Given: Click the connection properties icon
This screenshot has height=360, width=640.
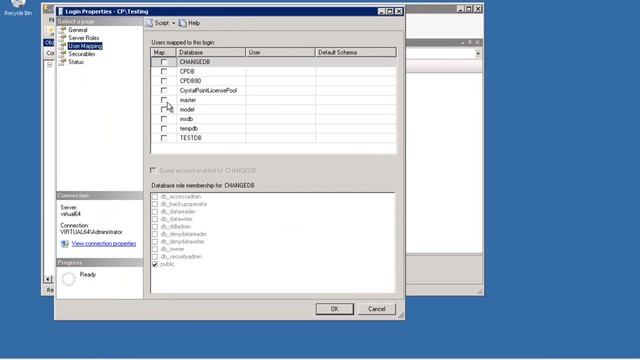Looking at the screenshot, I should tap(64, 244).
